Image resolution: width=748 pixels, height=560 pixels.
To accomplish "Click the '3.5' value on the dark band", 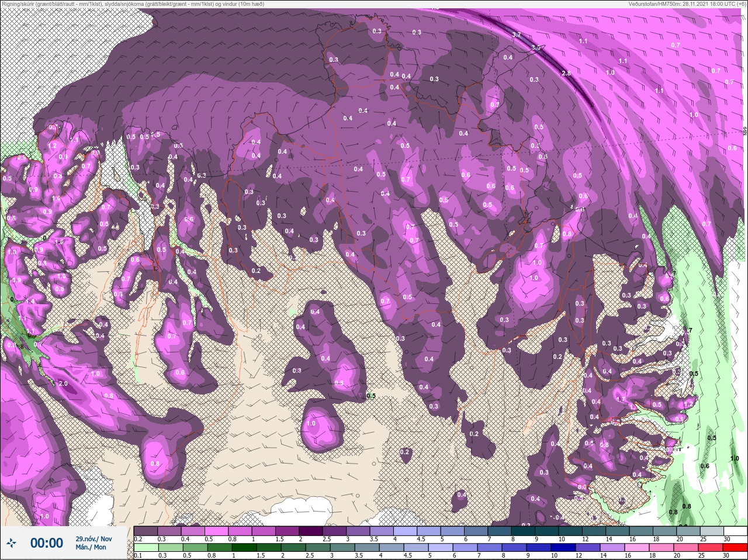I will 535,48.
